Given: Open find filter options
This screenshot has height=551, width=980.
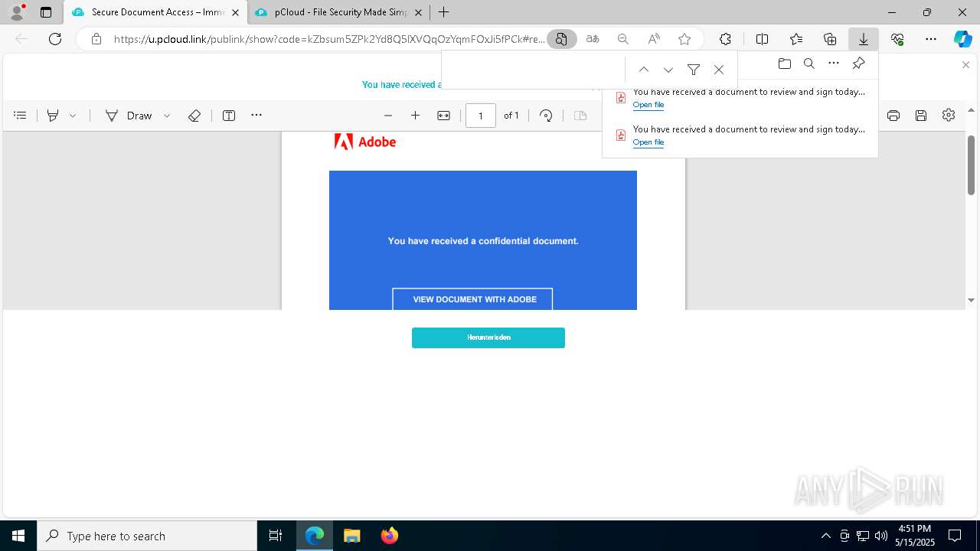Looking at the screenshot, I should (x=694, y=70).
